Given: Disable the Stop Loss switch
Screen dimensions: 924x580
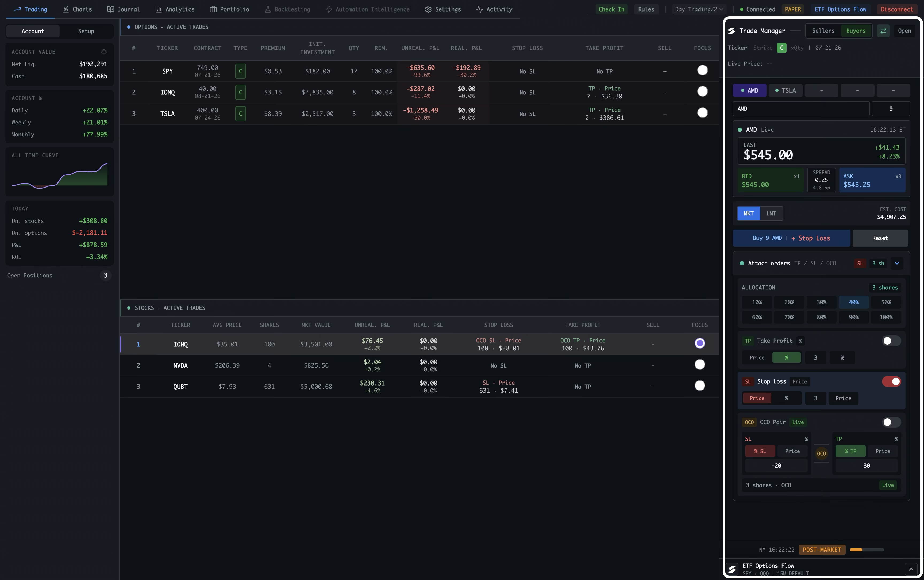Looking at the screenshot, I should tap(891, 381).
